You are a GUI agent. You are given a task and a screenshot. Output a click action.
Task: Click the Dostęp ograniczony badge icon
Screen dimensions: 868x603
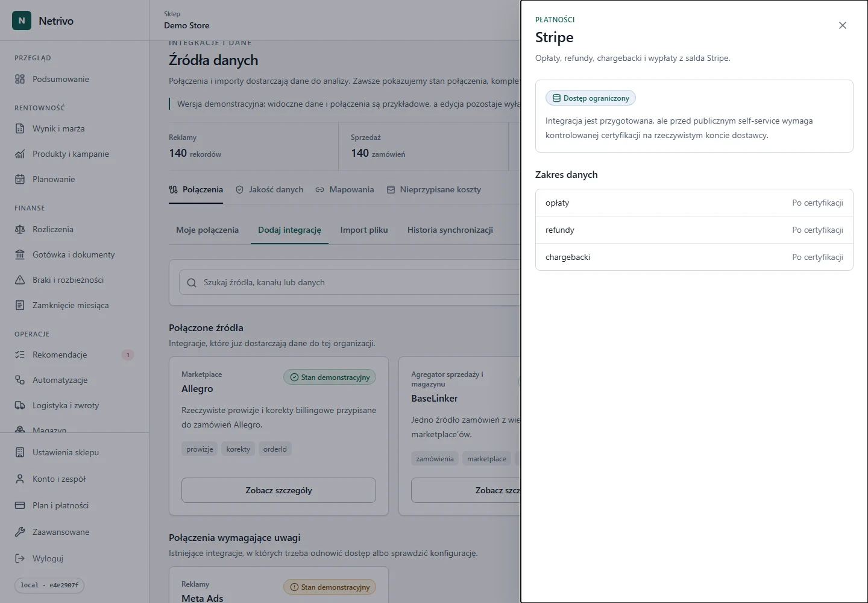pyautogui.click(x=556, y=98)
